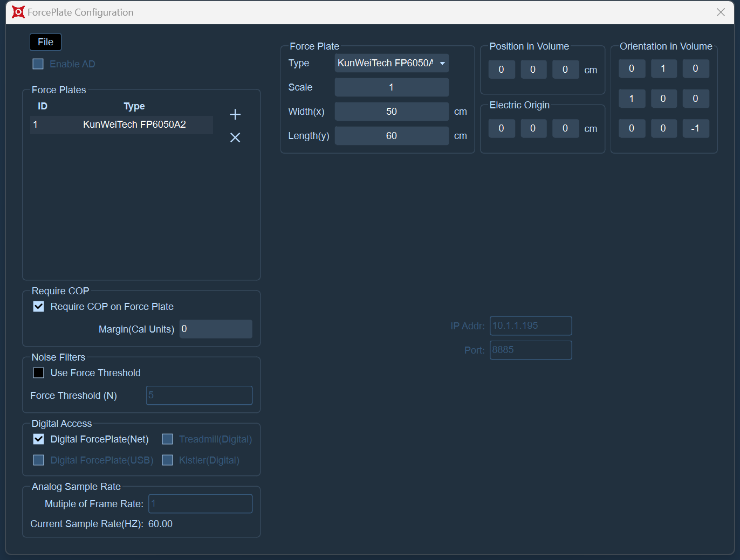The height and width of the screenshot is (560, 740).
Task: Click the Width(x) value field
Action: [392, 112]
